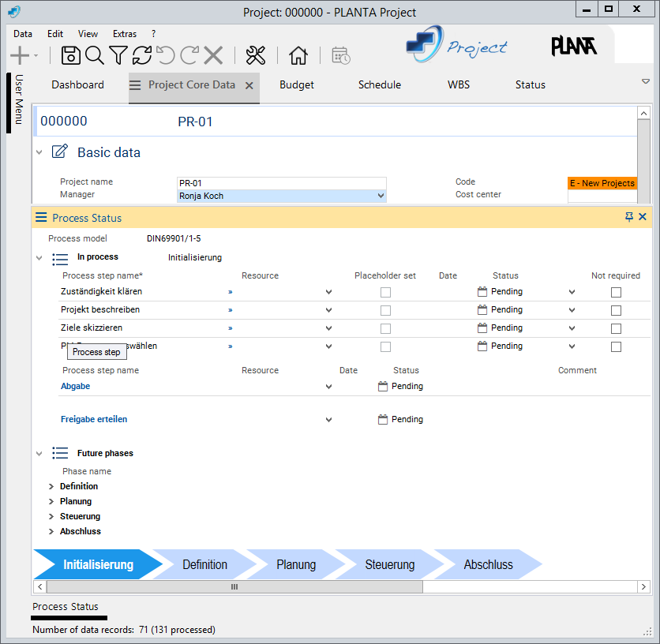
Task: Check Not required for Projekt beschreiben
Action: [x=617, y=310]
